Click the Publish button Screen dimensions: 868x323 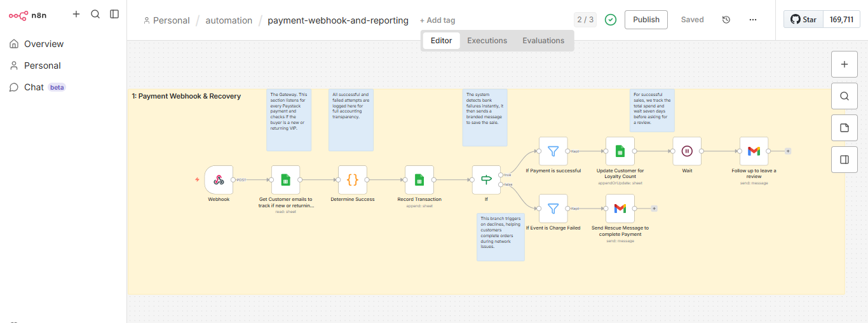(x=646, y=20)
